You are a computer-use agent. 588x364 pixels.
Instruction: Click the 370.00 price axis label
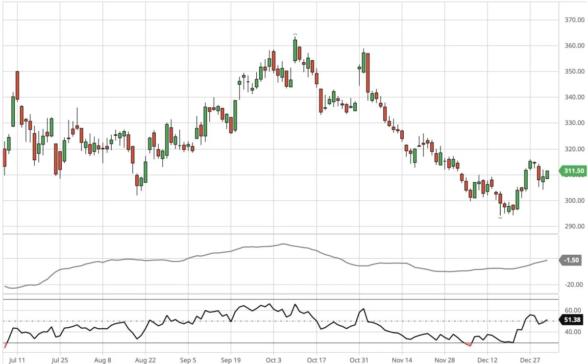click(x=574, y=20)
